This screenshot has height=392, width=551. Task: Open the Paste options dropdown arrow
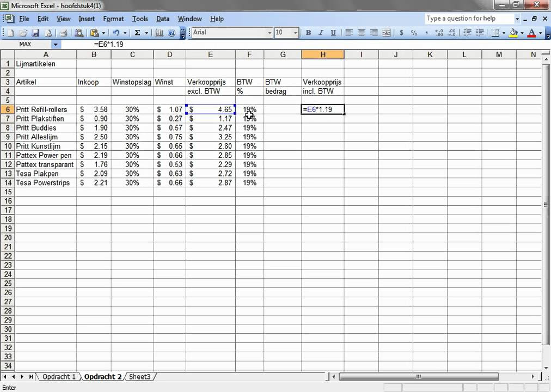103,33
